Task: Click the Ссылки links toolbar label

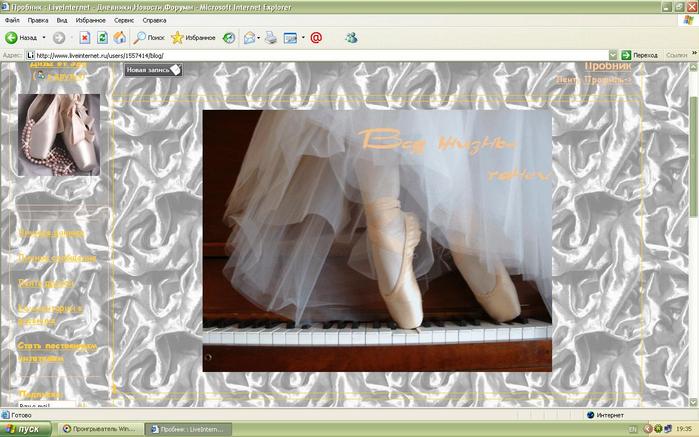Action: click(676, 55)
